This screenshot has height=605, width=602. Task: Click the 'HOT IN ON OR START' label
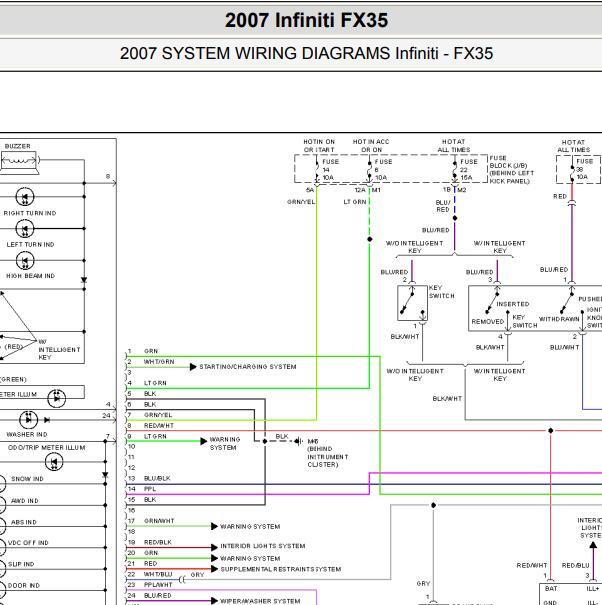pos(319,146)
